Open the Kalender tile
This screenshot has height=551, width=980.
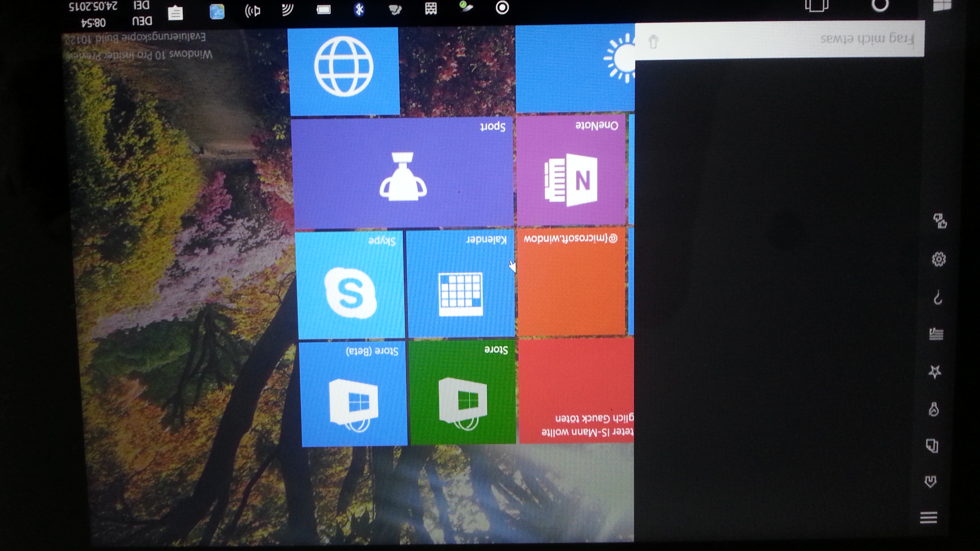(461, 284)
